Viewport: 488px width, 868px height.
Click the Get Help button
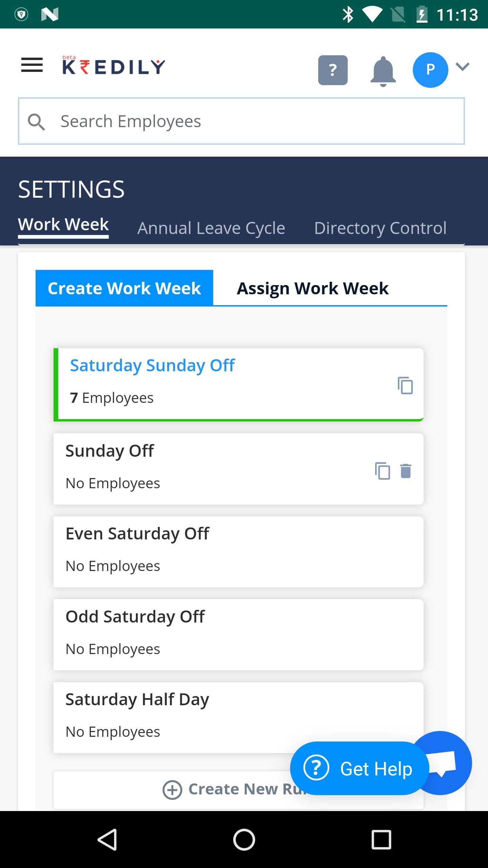[x=359, y=768]
